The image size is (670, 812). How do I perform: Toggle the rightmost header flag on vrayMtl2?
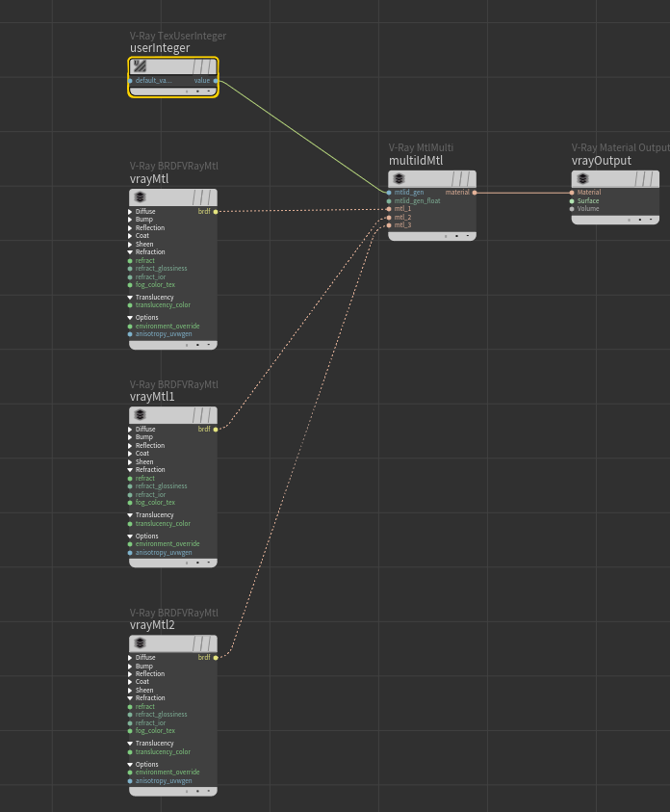[x=212, y=643]
